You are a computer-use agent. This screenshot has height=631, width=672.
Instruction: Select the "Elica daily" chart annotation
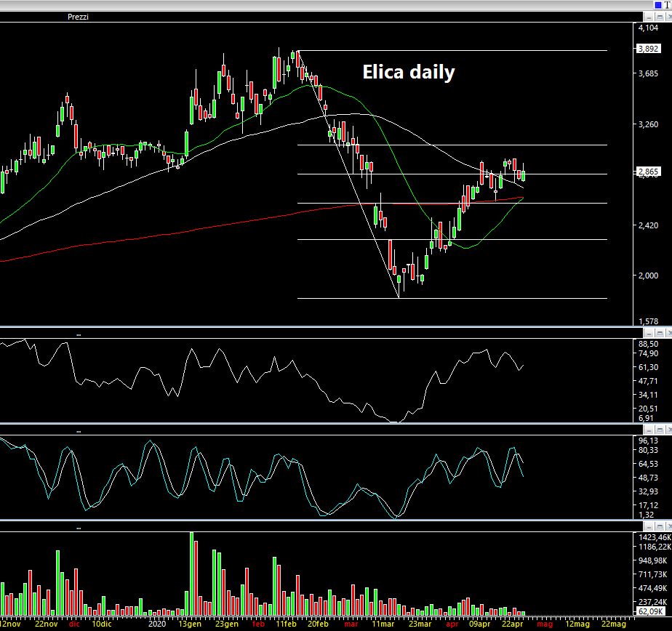(409, 72)
